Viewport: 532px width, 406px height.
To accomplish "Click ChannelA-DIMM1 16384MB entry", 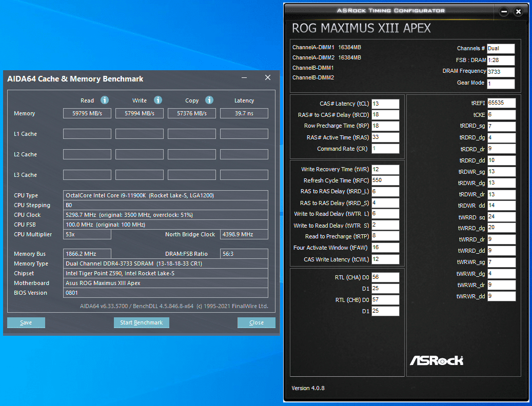I will [327, 48].
